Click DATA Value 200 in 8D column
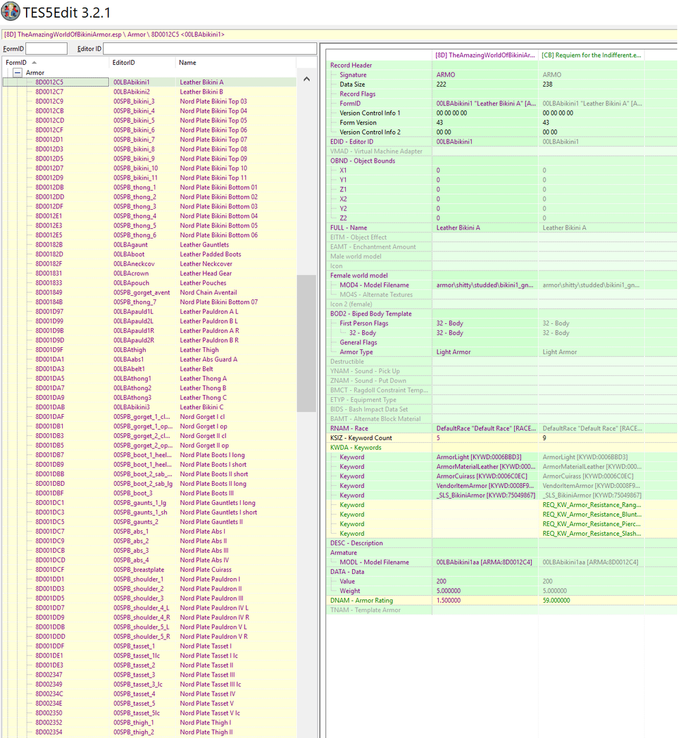The height and width of the screenshot is (738, 700). (x=441, y=582)
